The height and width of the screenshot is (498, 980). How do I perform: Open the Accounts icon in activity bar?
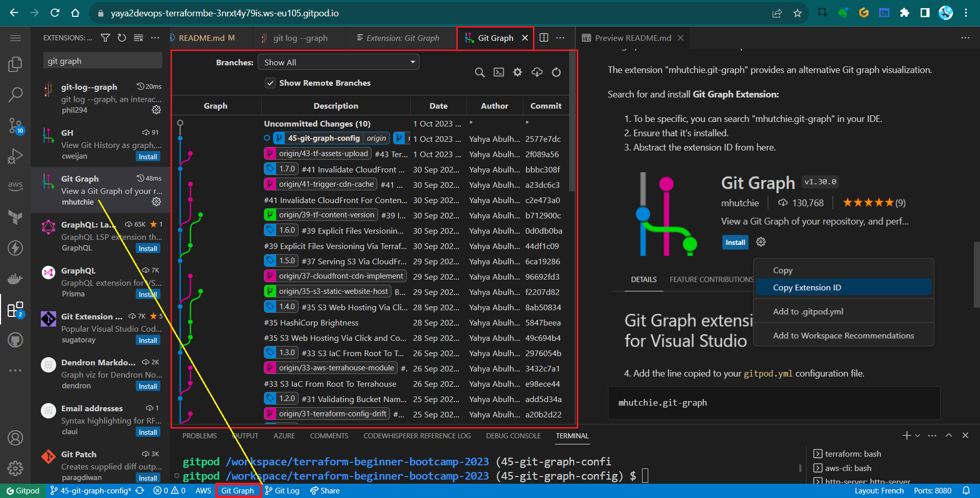coord(15,438)
